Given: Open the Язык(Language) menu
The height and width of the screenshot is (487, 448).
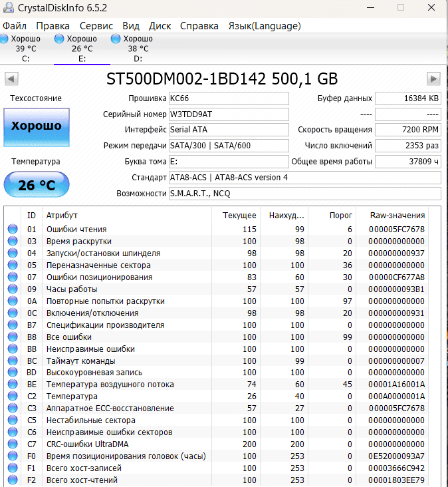Looking at the screenshot, I should coord(265,26).
